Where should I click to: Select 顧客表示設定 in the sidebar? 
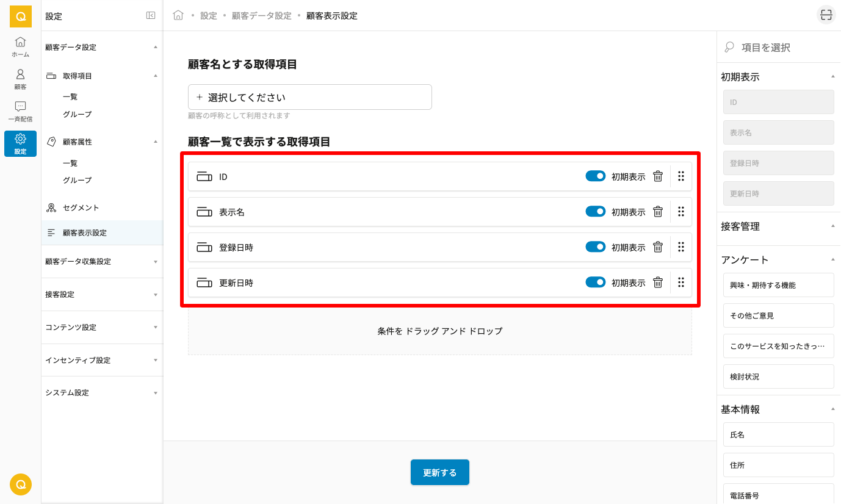[84, 233]
